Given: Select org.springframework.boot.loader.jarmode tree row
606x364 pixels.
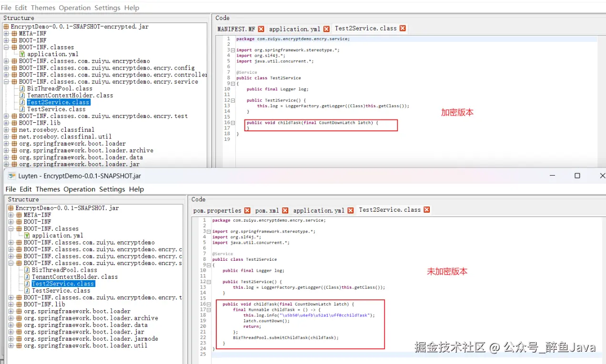Looking at the screenshot, I should click(91, 339).
